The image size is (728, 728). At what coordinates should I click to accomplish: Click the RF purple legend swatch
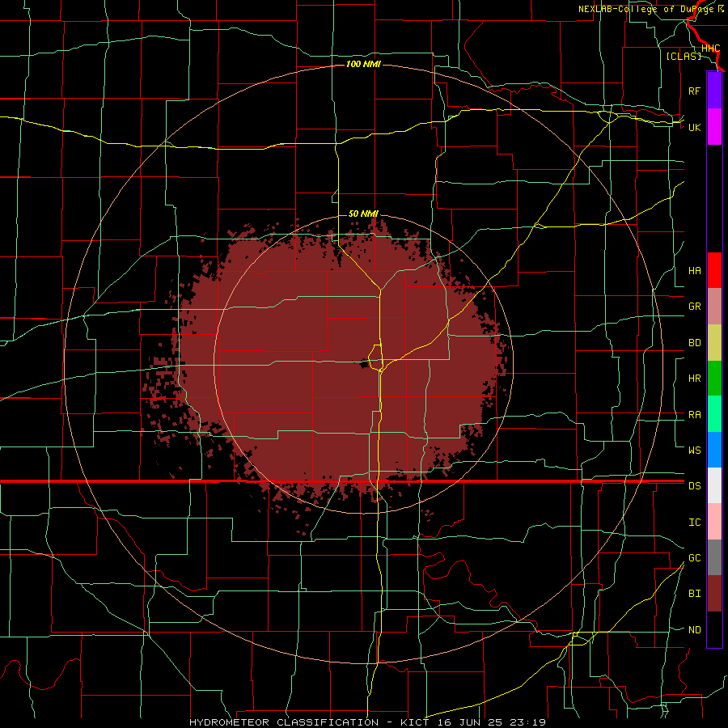[714, 91]
